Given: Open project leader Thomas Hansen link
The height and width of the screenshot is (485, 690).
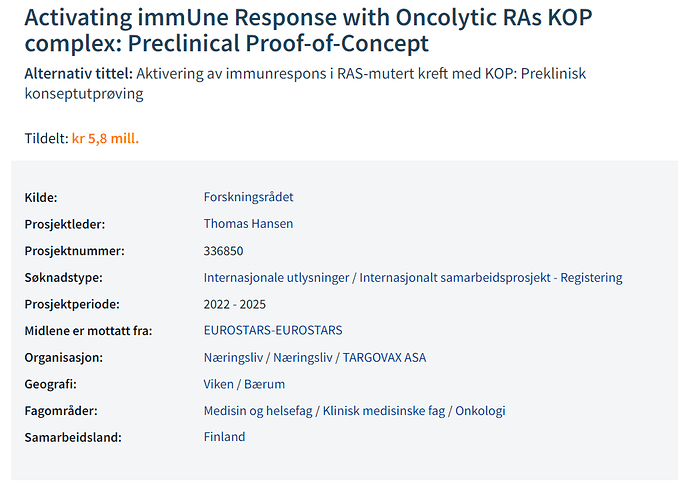Looking at the screenshot, I should point(248,224).
